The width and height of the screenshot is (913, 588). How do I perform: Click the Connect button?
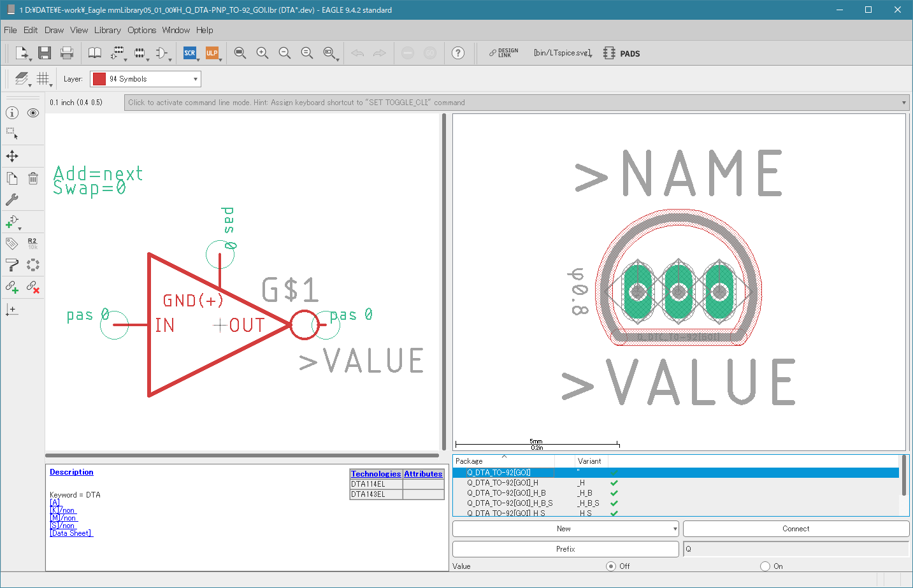[795, 529]
